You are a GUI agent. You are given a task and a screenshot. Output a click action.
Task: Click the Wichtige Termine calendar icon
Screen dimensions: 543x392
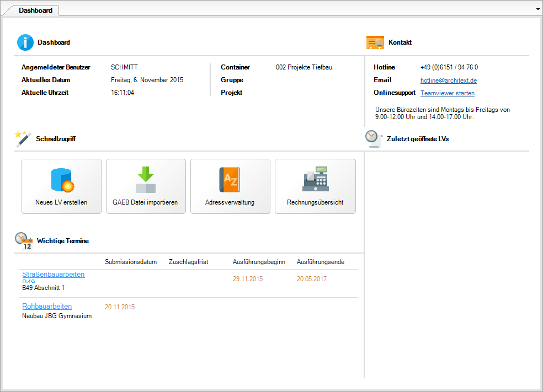coord(24,241)
